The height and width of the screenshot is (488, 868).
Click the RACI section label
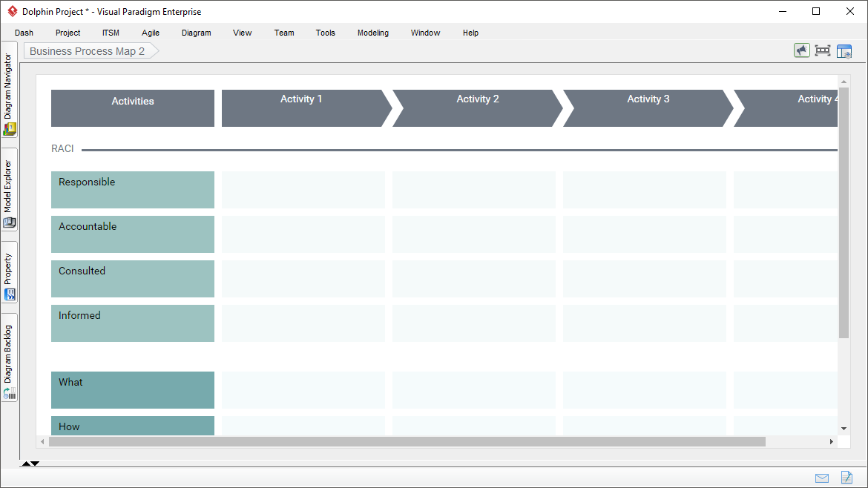62,149
